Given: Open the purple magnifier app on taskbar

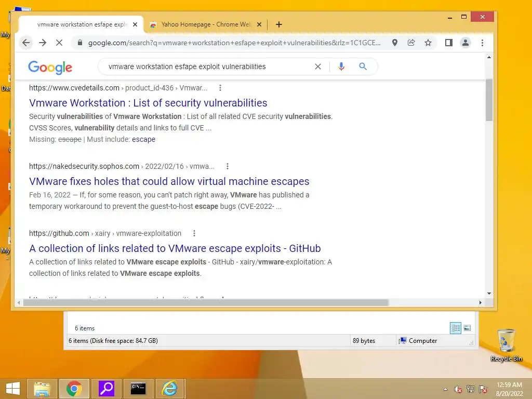Looking at the screenshot, I should (x=106, y=389).
